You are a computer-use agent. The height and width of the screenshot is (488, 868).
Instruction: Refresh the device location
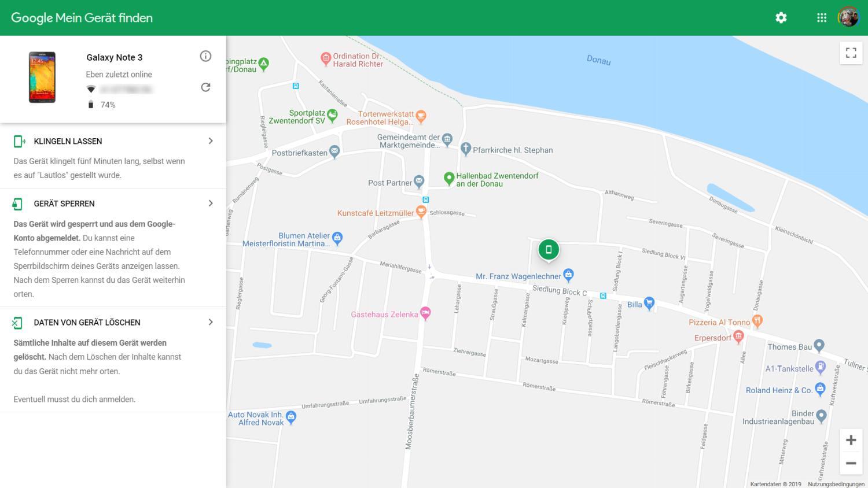(x=205, y=87)
